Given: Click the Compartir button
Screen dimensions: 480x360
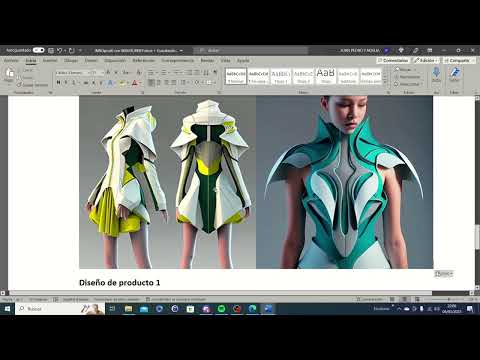Looking at the screenshot, I should pos(459,60).
